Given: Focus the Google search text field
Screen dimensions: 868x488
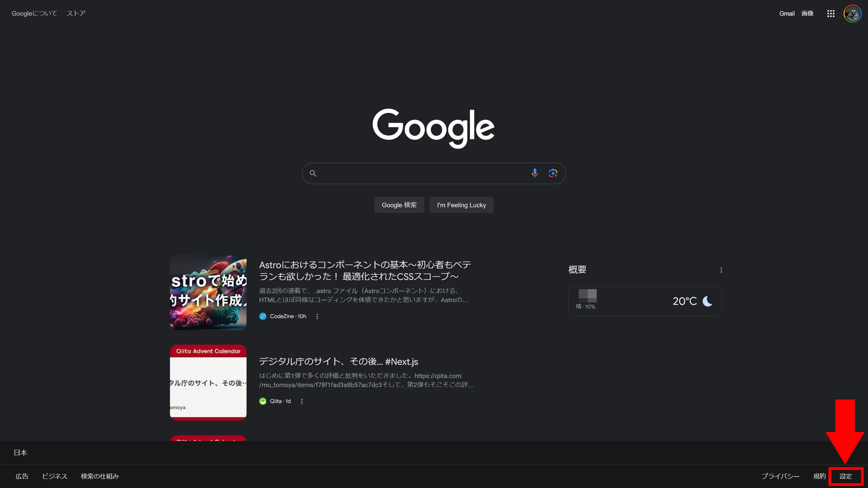Looking at the screenshot, I should tap(421, 174).
